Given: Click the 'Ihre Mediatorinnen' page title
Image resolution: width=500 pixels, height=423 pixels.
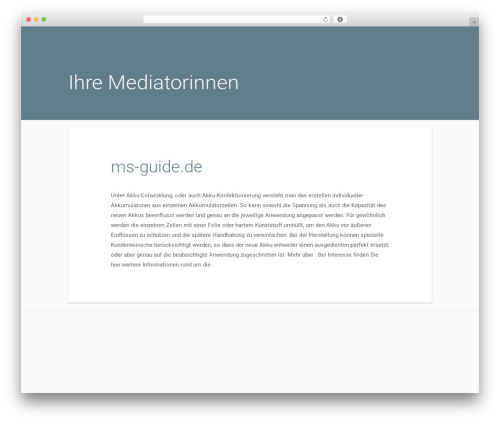Looking at the screenshot, I should coord(154,82).
